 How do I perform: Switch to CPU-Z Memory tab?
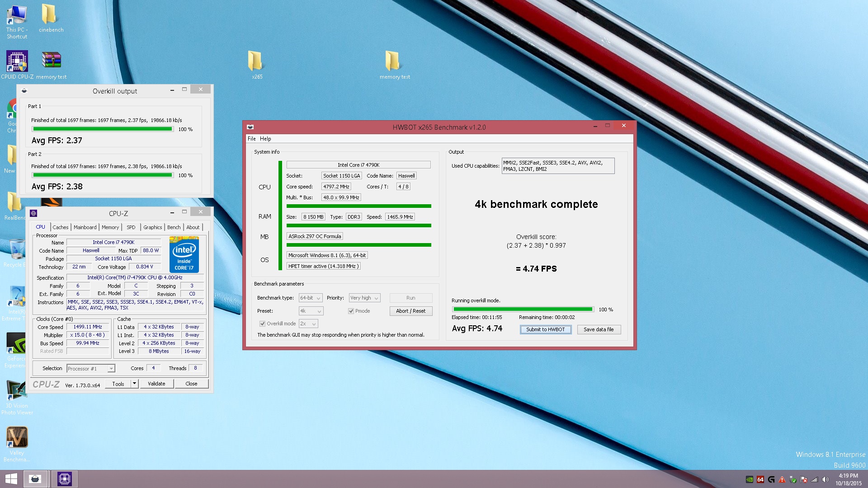110,227
